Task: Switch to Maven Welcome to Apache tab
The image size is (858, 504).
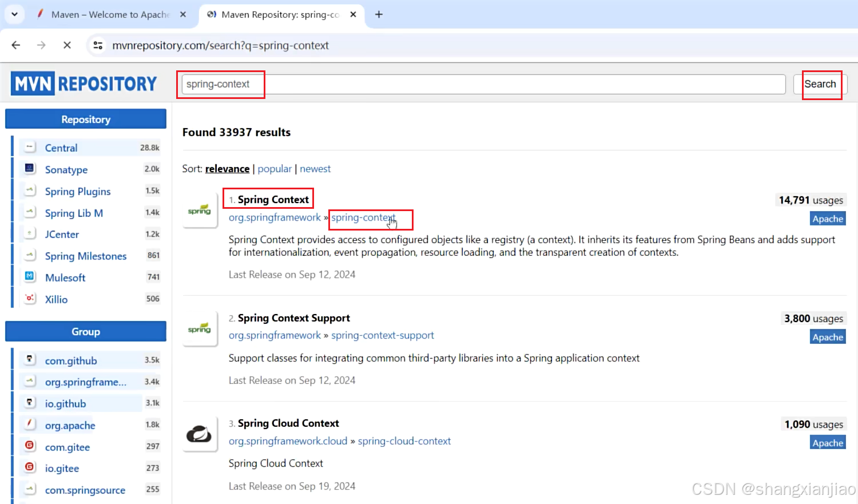Action: tap(110, 14)
